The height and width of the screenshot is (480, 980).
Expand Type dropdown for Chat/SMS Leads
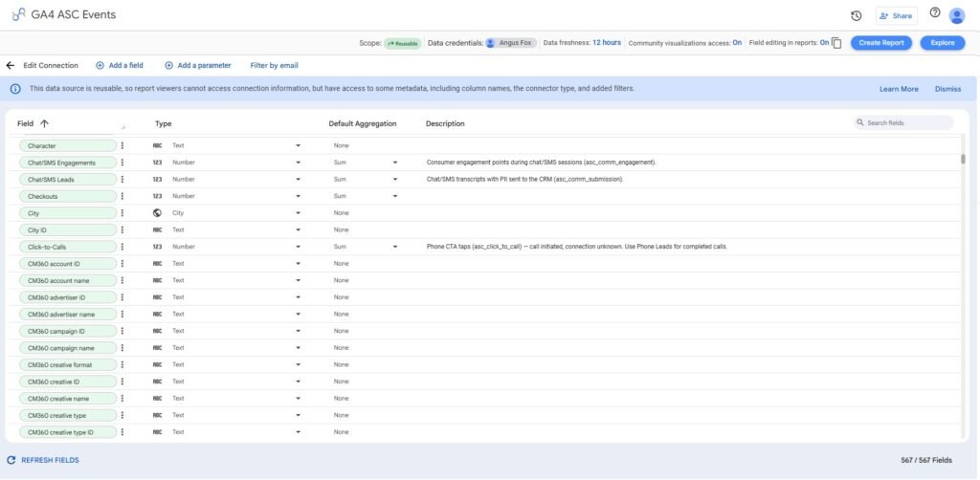point(298,179)
